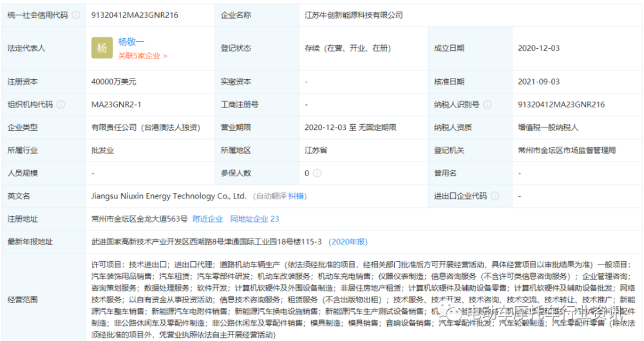The image size is (644, 341).
Task: Click the 所属行业 label
Action: point(23,151)
